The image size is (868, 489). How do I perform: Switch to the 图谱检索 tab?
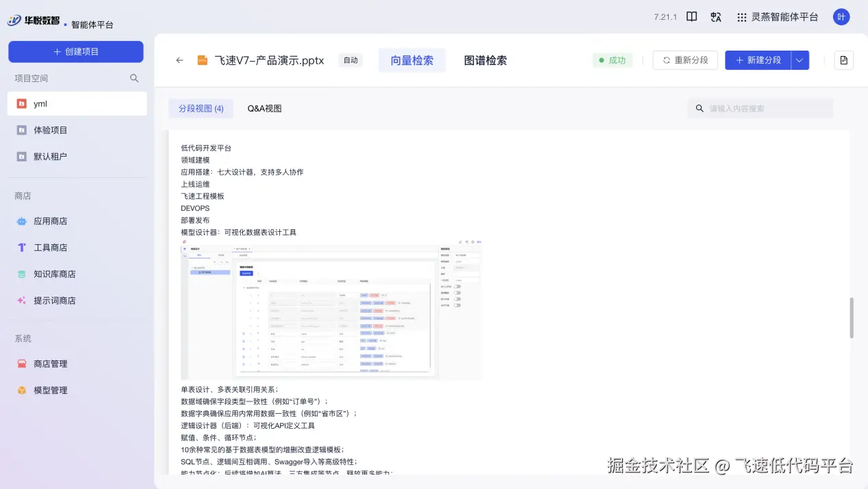coord(485,60)
